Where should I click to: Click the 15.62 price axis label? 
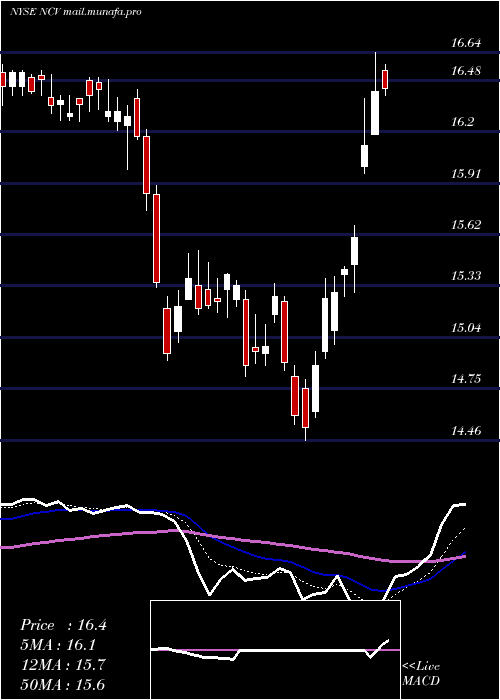[466, 225]
